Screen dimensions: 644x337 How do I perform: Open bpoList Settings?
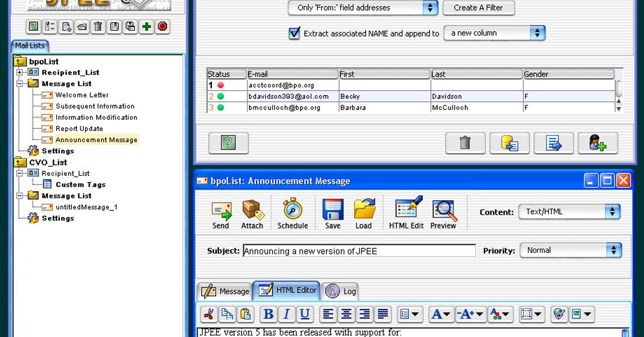[x=57, y=151]
